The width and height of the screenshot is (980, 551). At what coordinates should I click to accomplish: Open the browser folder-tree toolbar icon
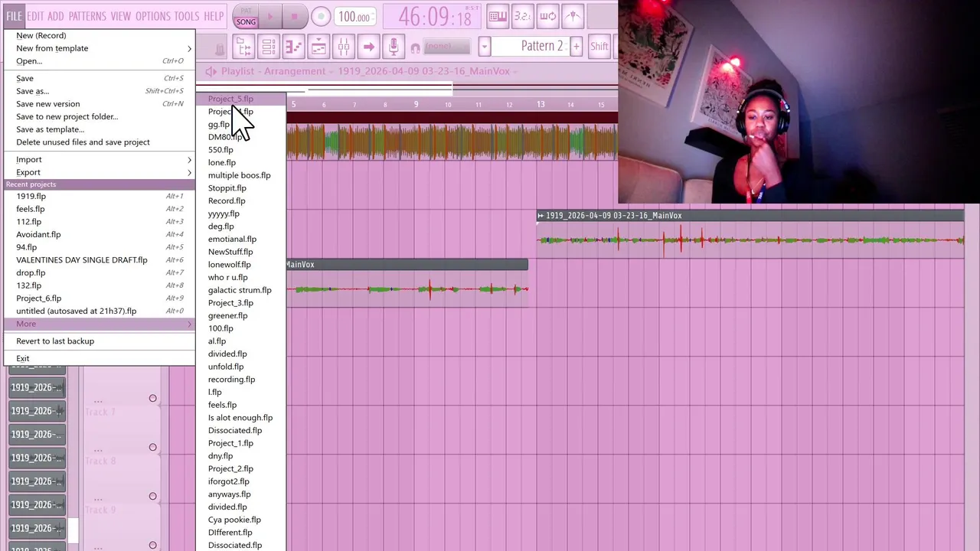(x=243, y=47)
